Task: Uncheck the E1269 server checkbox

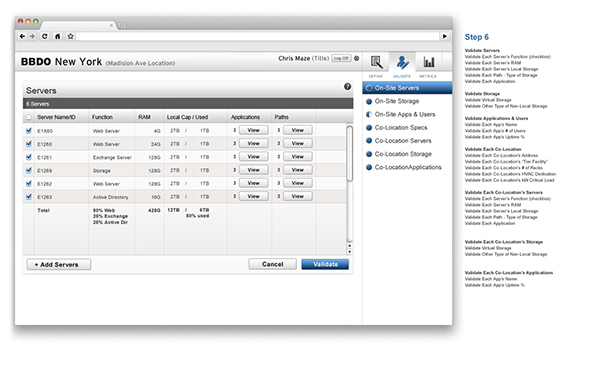Action: (29, 170)
